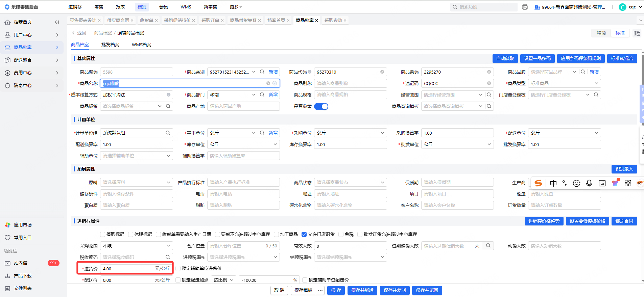Viewport: 644px width, 297px height.
Task: Click the microphone icon in input method bar
Action: [589, 183]
